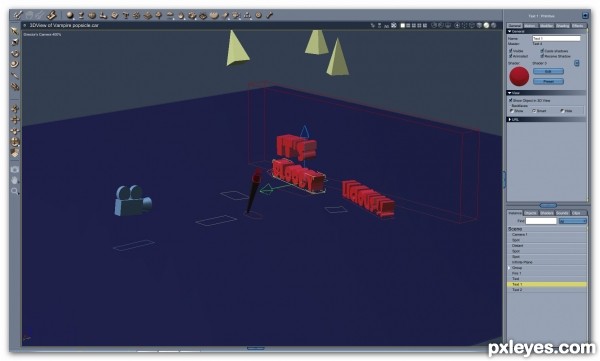
Task: Expand the Group item in scene list
Action: coord(509,268)
